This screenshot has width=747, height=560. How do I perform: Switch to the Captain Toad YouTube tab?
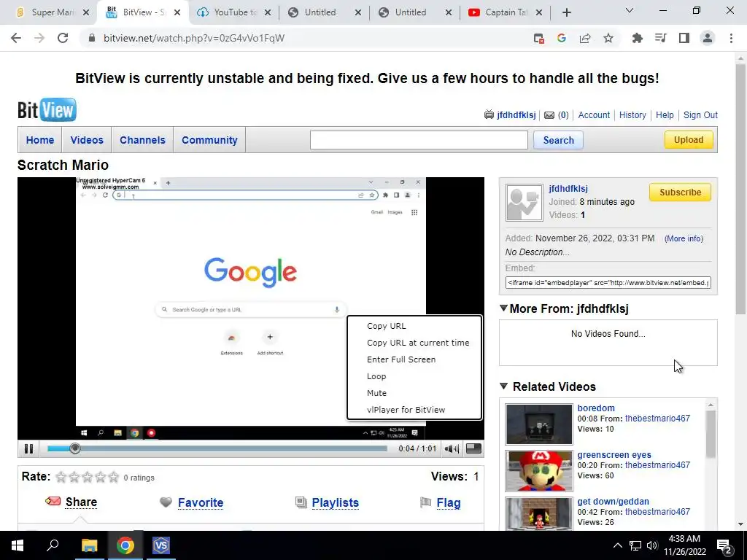(505, 12)
